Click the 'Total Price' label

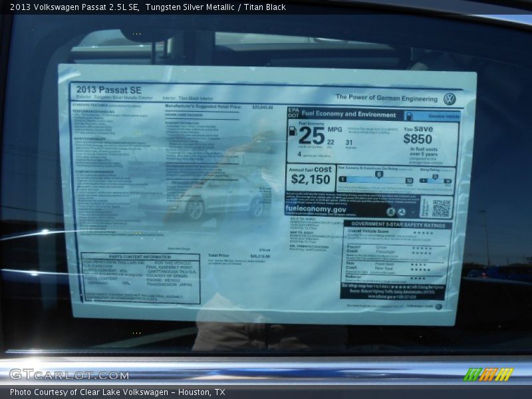219,255
